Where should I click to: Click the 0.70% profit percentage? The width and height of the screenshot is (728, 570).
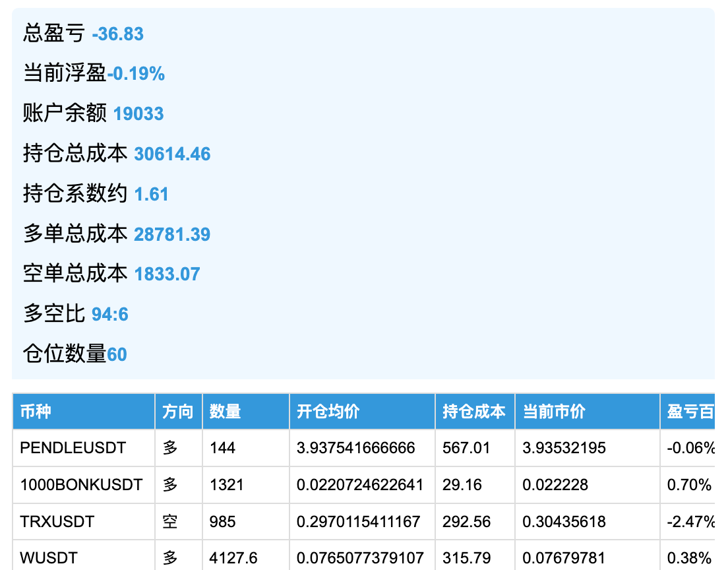pyautogui.click(x=689, y=484)
